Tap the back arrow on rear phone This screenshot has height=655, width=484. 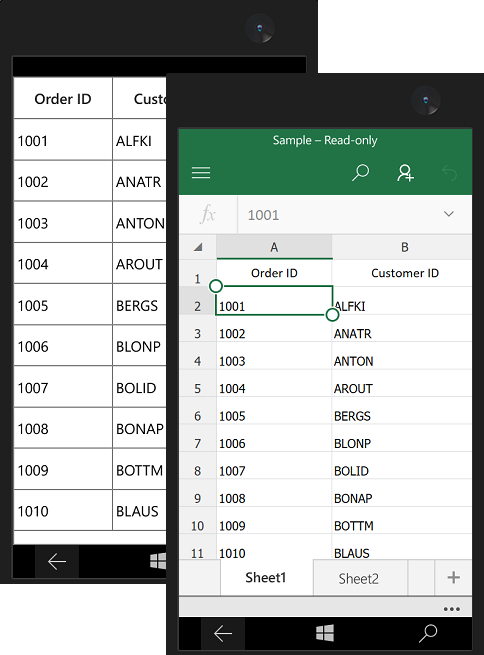pos(57,562)
